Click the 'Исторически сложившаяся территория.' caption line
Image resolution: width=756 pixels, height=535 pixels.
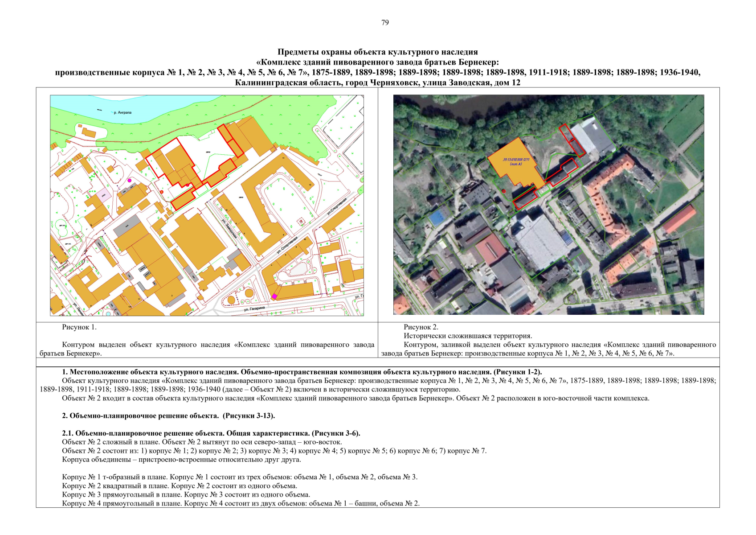[468, 336]
